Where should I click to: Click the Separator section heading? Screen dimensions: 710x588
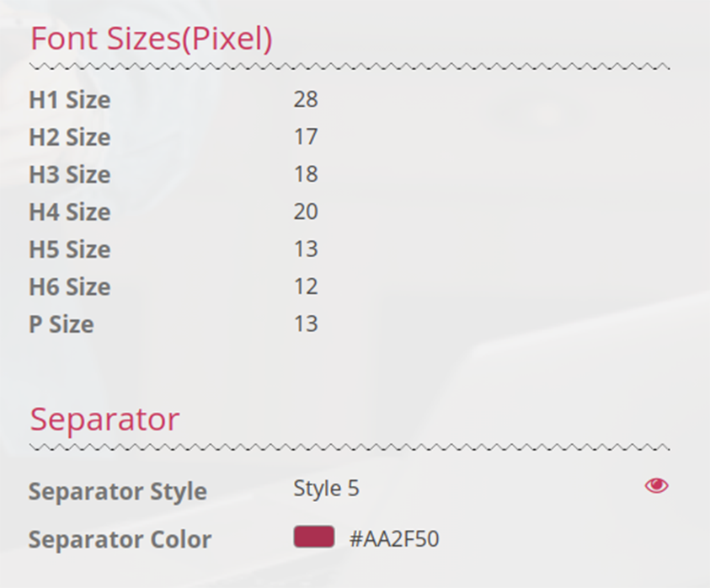pos(104,420)
